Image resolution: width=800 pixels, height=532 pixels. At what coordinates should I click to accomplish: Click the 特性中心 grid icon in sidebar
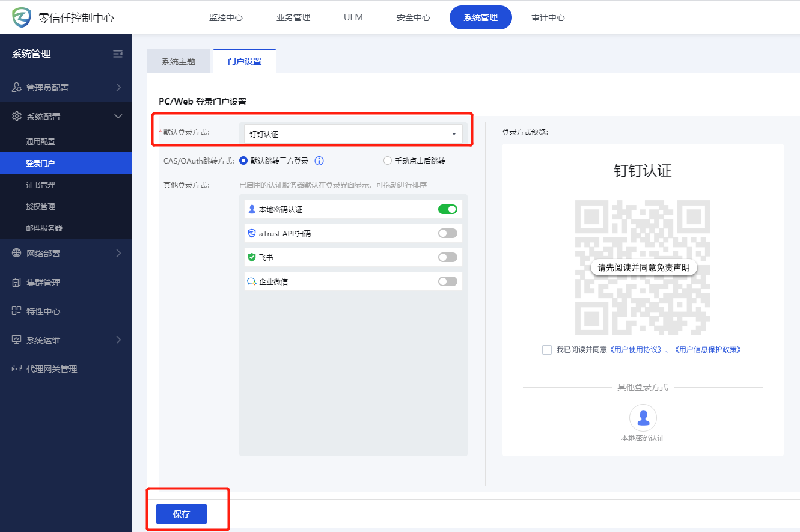[x=17, y=311]
